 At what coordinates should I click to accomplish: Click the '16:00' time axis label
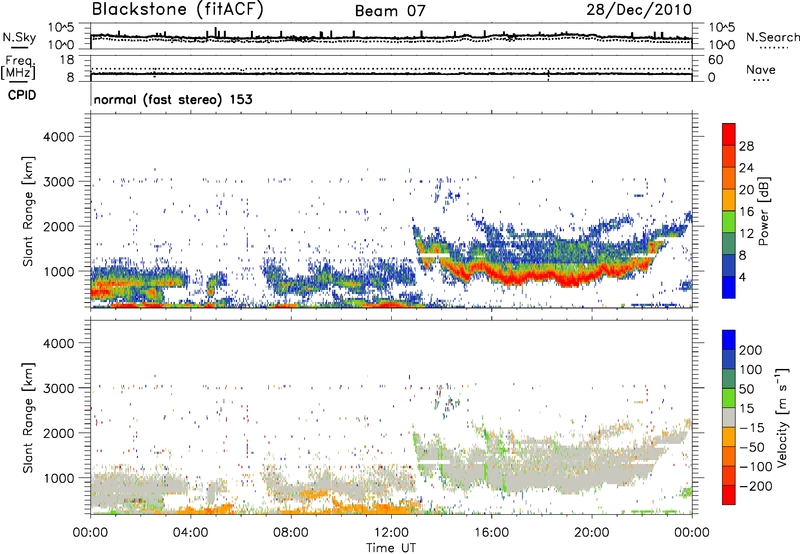click(x=491, y=533)
